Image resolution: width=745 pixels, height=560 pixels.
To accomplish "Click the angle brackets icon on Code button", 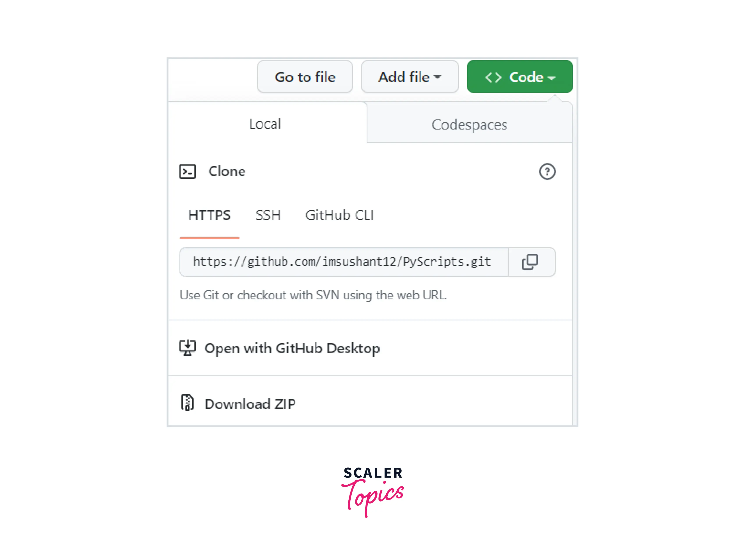I will (x=493, y=78).
